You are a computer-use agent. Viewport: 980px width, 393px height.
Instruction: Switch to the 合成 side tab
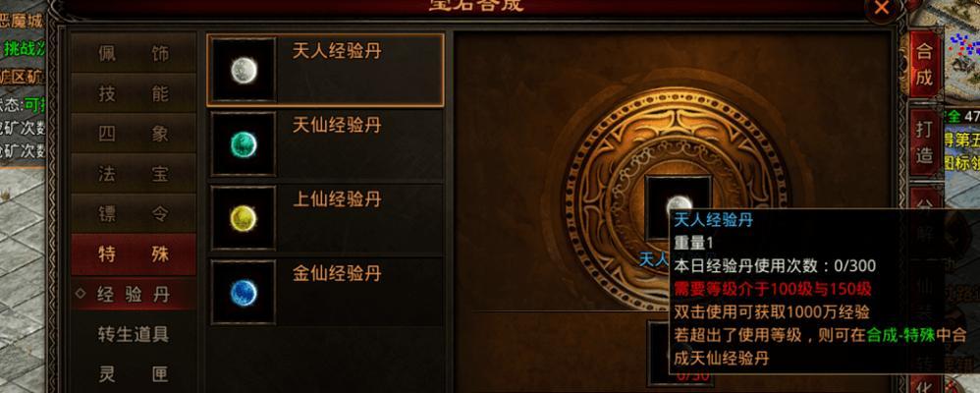924,65
